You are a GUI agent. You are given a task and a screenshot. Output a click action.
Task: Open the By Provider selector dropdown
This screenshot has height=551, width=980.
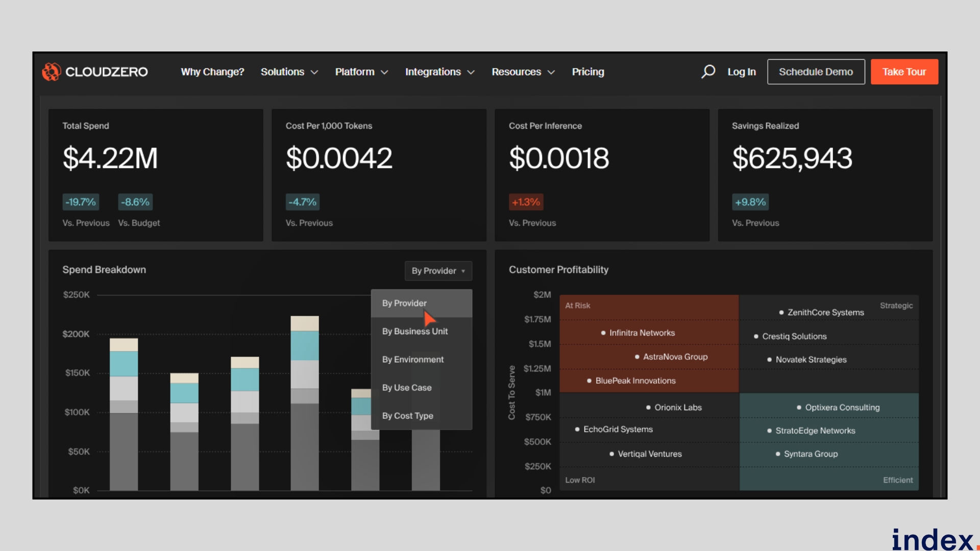coord(438,271)
